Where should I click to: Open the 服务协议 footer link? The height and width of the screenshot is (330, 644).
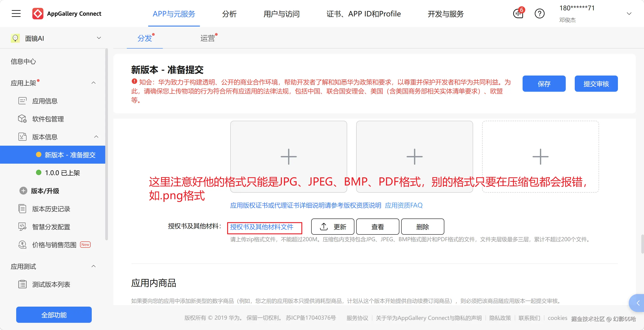coord(357,318)
